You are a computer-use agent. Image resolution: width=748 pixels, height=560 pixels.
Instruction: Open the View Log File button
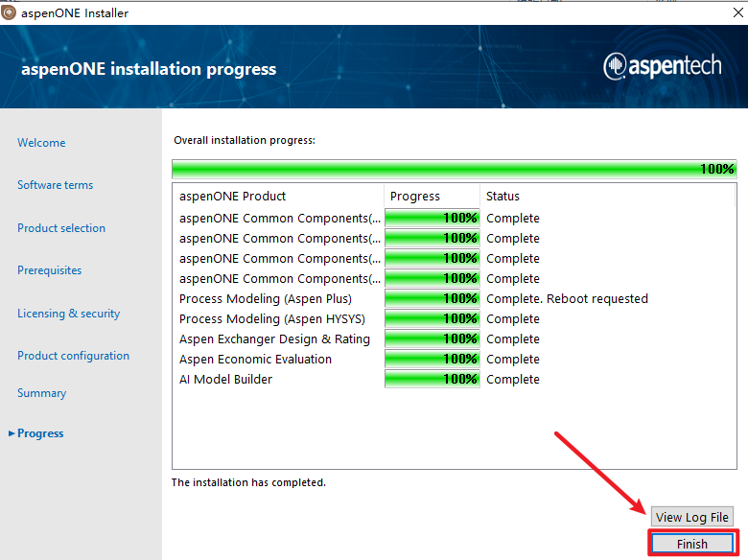[692, 517]
